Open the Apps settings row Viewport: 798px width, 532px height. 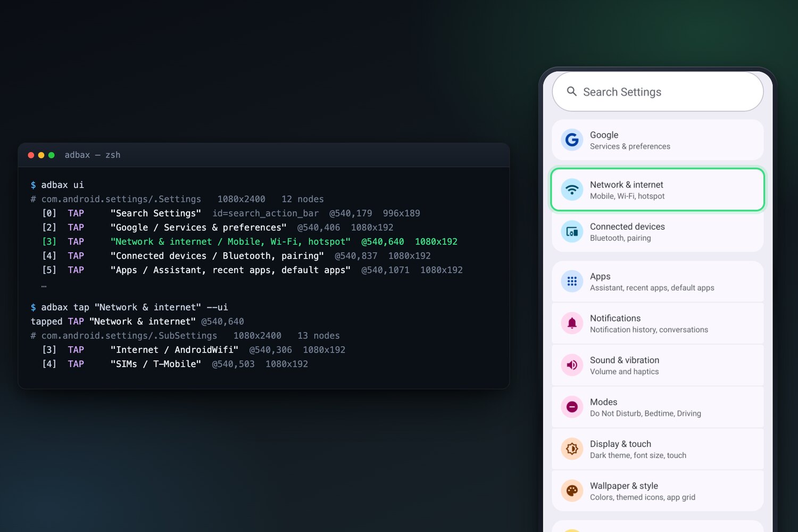658,281
